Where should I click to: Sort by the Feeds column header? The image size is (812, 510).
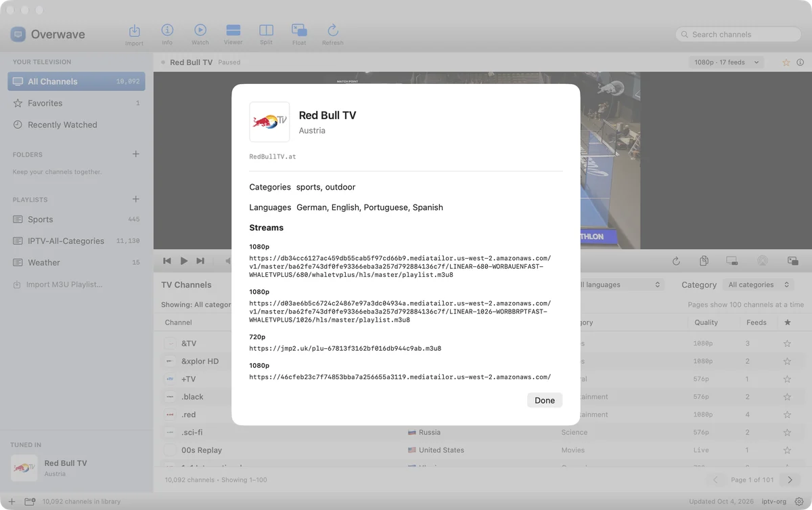[x=757, y=322]
